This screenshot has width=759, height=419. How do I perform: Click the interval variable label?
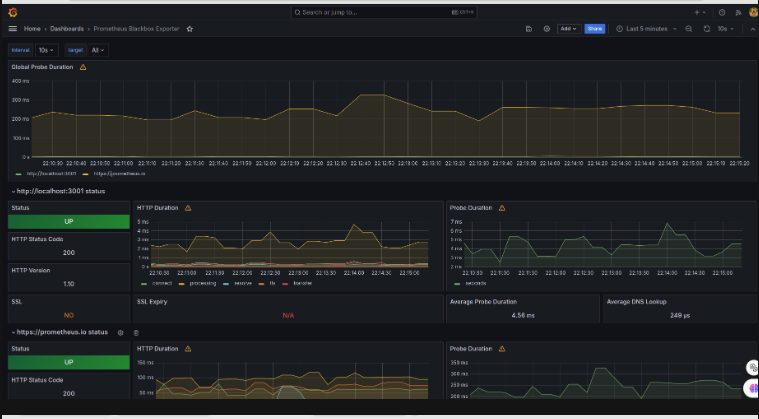pyautogui.click(x=20, y=50)
